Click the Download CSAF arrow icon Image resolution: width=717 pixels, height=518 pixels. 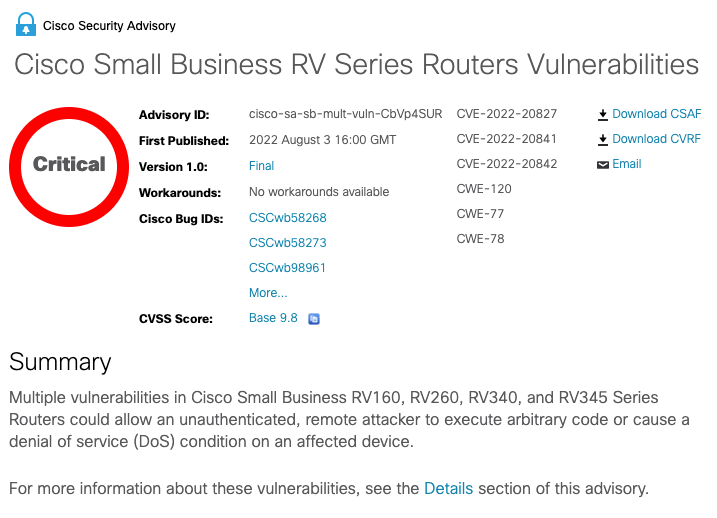(603, 115)
